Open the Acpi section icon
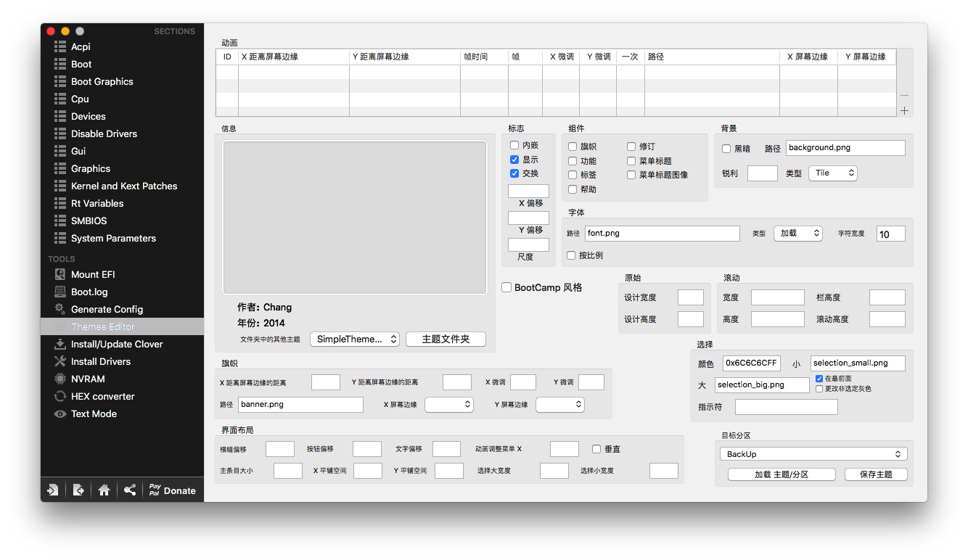The image size is (968, 560). point(60,46)
